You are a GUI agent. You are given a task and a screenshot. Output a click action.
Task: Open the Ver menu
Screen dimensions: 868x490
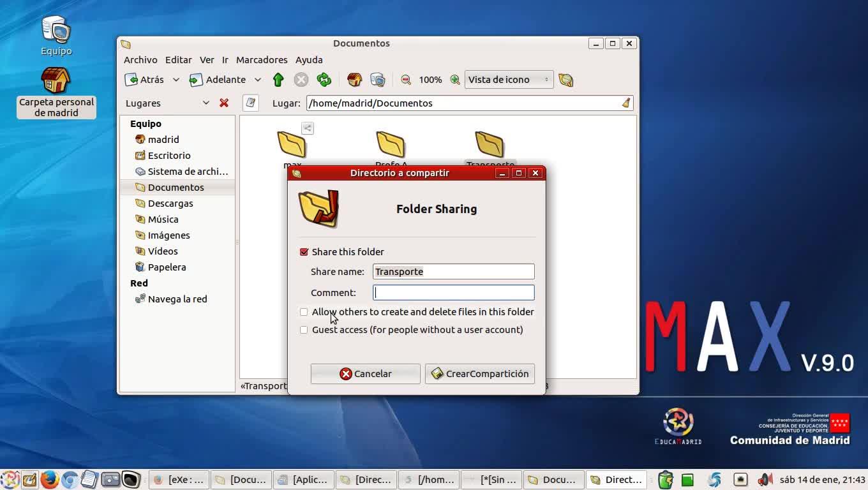207,60
